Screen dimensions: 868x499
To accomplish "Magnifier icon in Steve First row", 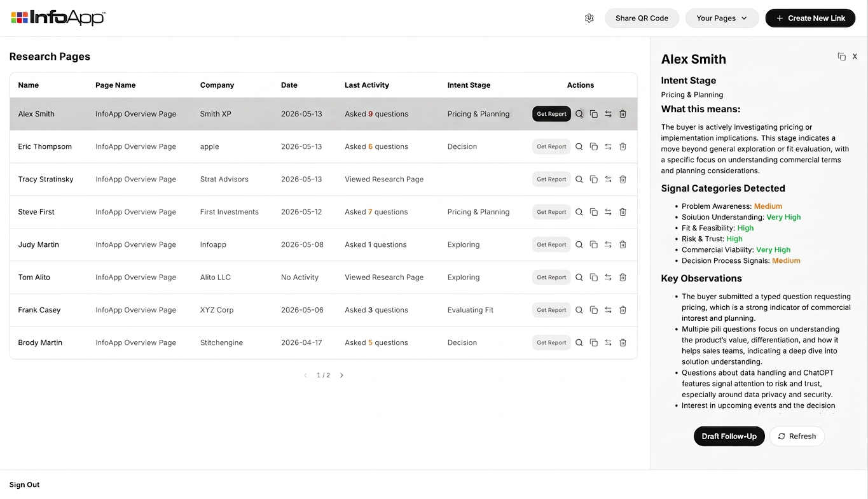I will click(x=579, y=212).
